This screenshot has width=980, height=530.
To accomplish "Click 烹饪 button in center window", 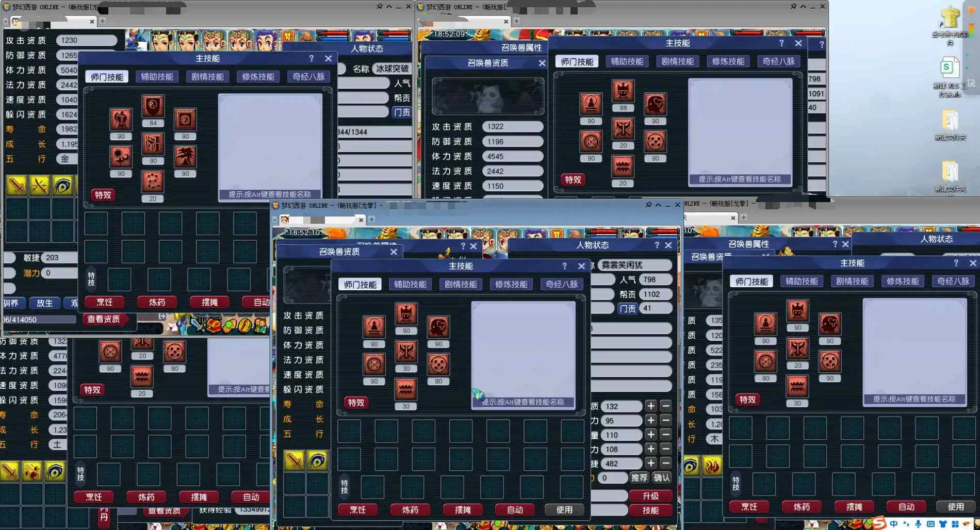I will [x=358, y=509].
